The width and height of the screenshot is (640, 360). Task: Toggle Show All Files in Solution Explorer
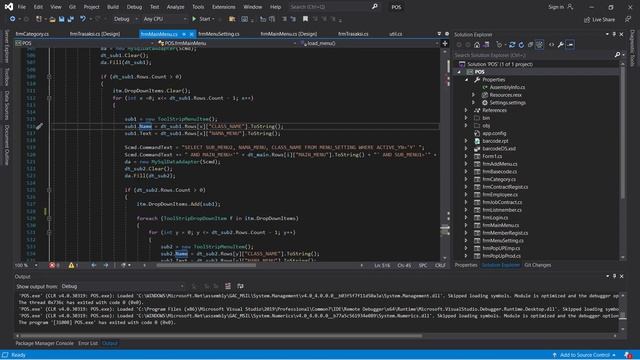(x=539, y=45)
